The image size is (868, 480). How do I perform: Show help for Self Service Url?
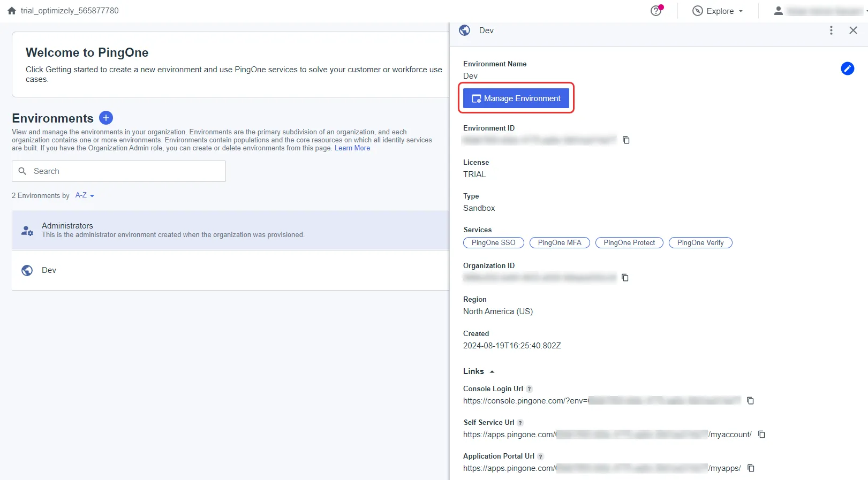pos(520,423)
